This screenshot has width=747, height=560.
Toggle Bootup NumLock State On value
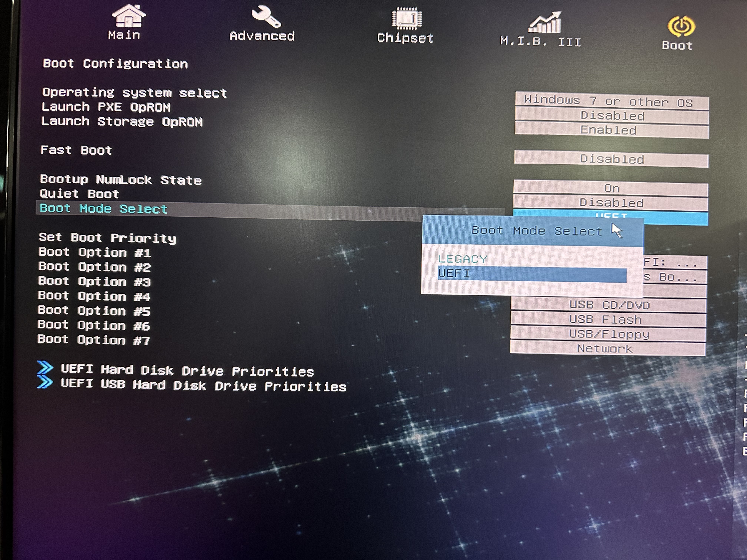click(611, 188)
